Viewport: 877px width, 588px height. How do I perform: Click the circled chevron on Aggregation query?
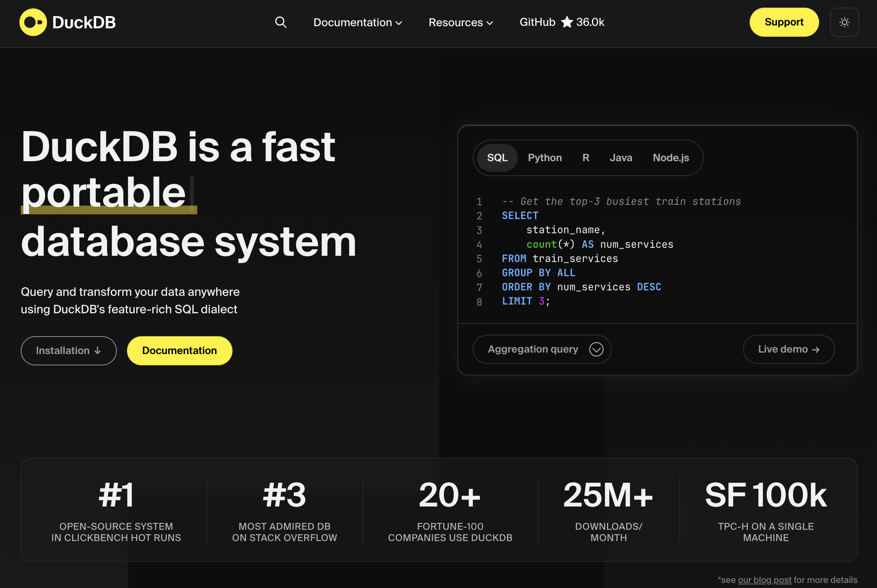(x=596, y=349)
